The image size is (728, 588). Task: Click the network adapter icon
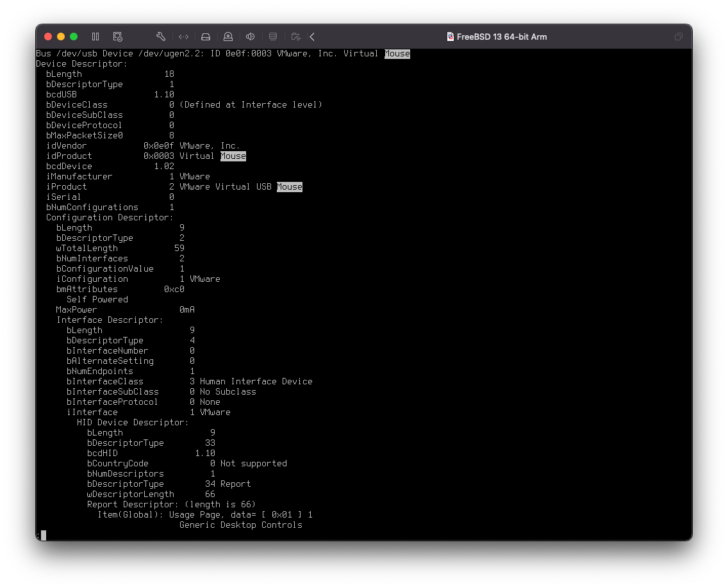point(183,37)
